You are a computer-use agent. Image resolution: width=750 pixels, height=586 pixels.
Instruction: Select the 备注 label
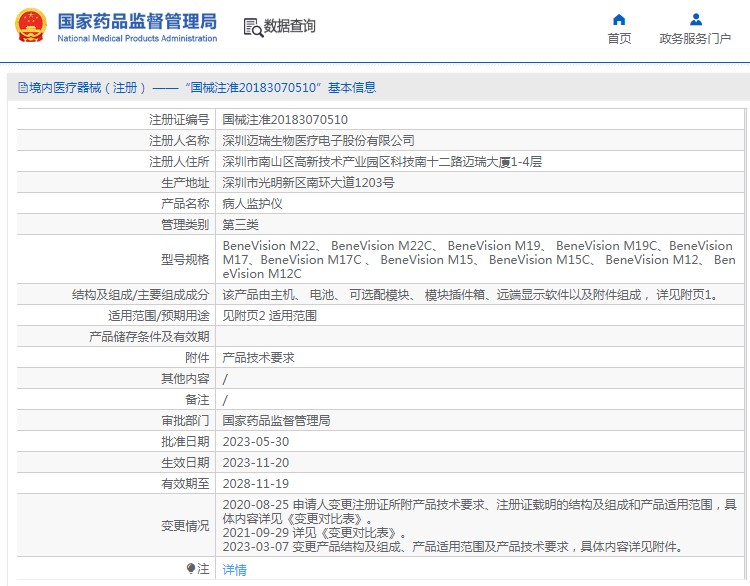point(197,400)
